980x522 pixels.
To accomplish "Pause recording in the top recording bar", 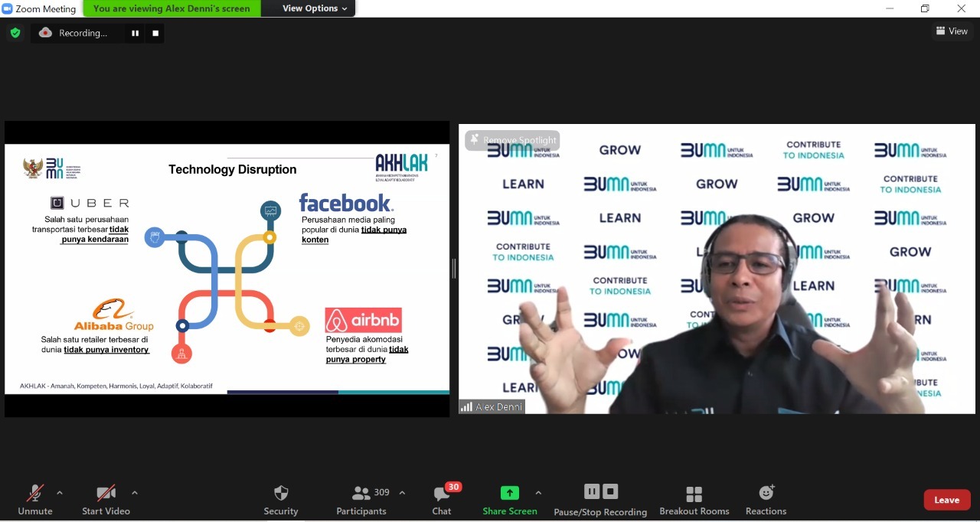I will [x=136, y=33].
